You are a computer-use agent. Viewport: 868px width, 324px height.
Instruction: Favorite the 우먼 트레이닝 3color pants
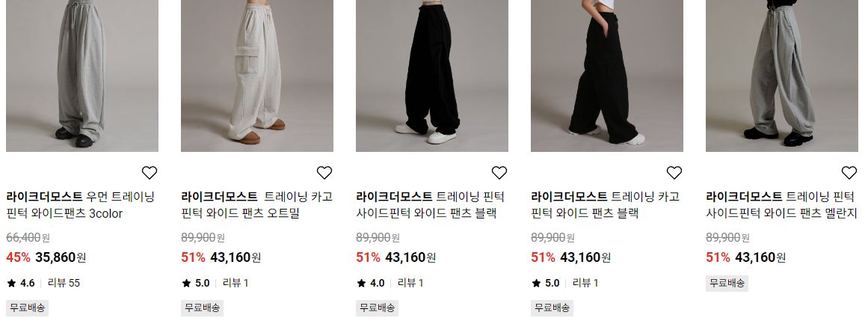(x=150, y=173)
